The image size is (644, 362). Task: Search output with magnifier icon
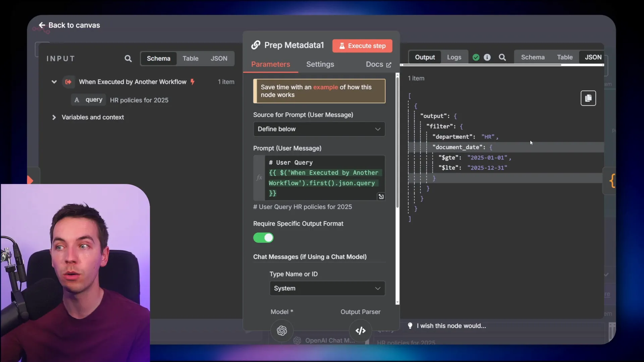pyautogui.click(x=502, y=57)
